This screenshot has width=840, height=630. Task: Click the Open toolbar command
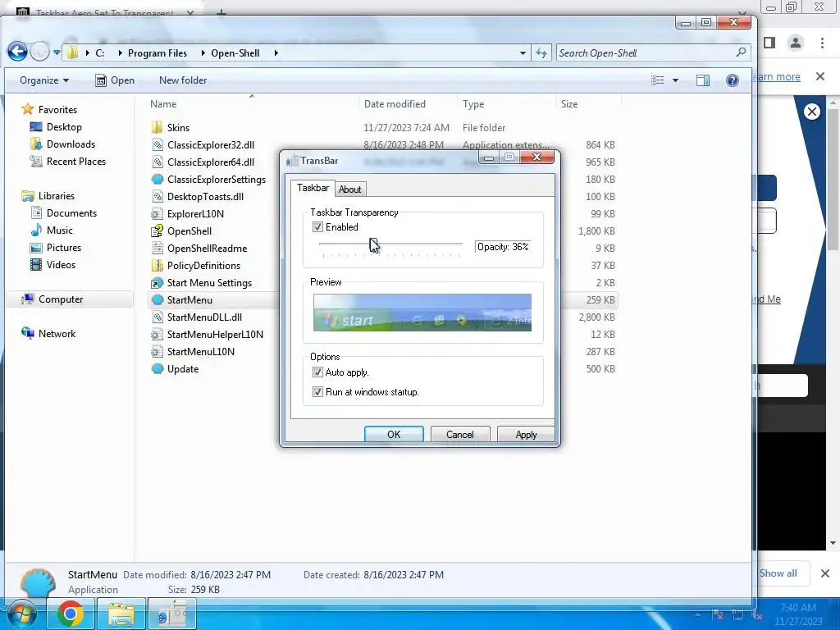pyautogui.click(x=115, y=80)
